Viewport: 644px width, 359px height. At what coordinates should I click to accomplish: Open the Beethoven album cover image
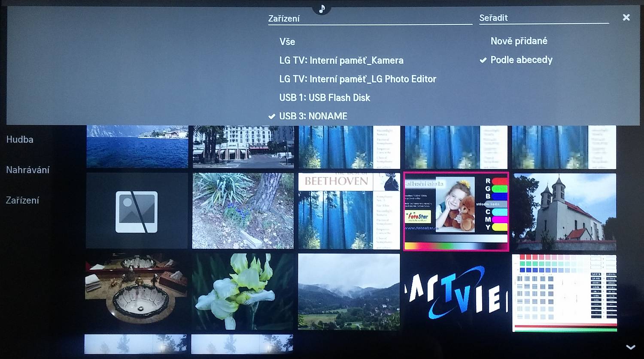click(349, 210)
